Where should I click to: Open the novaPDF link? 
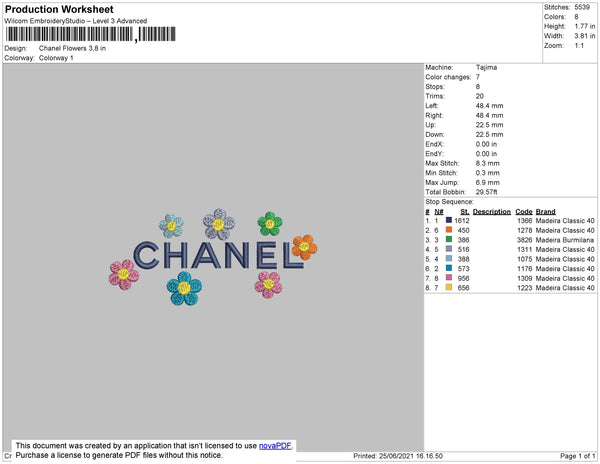point(275,446)
